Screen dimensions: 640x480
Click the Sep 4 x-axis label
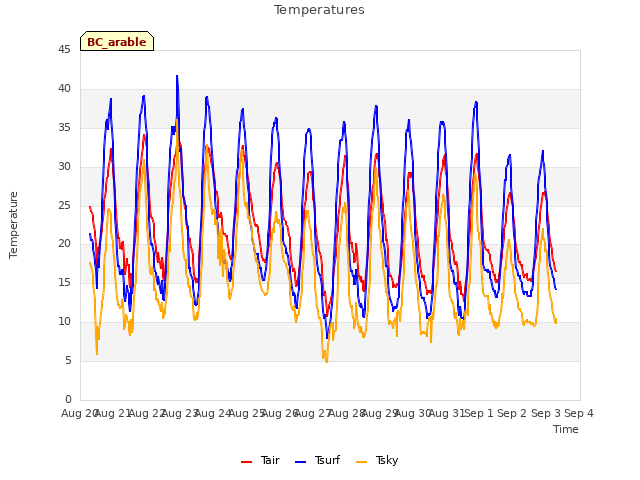[579, 413]
